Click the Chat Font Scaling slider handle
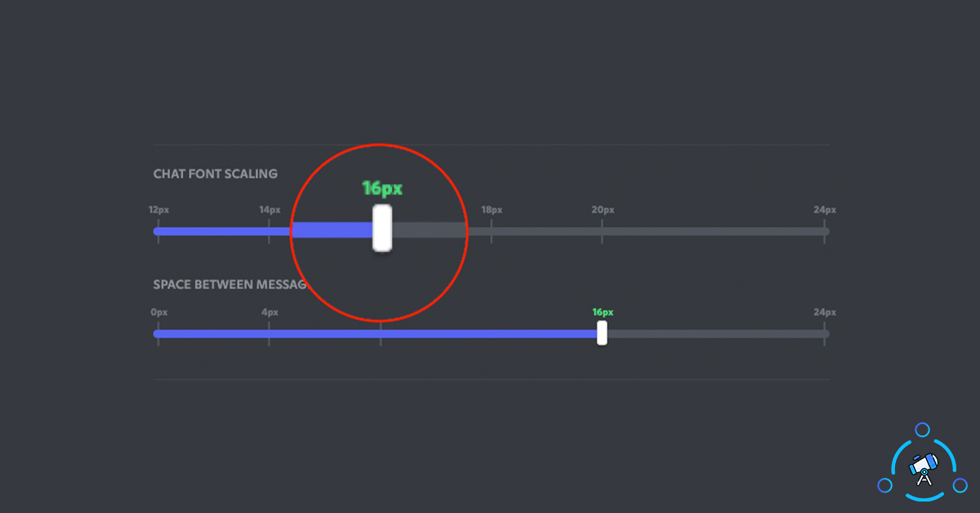Screen dimensions: 980x513 (381, 228)
